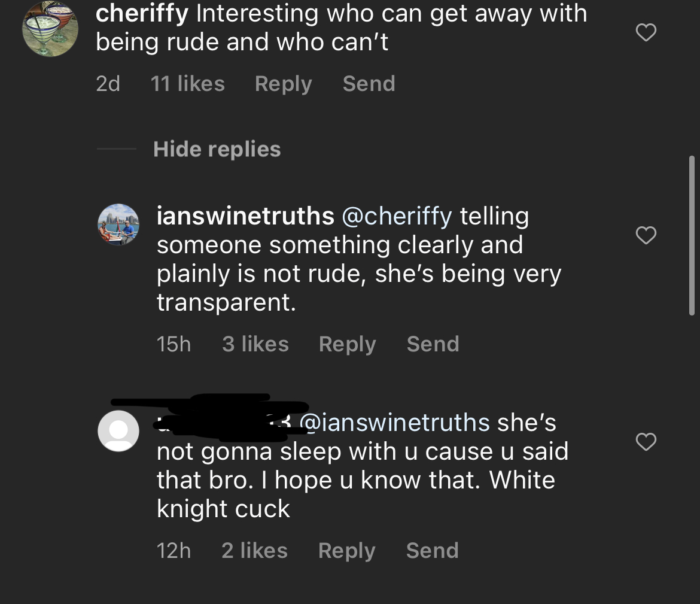This screenshot has height=604, width=700.
Task: Reply to cheriffy's comment
Action: click(283, 84)
